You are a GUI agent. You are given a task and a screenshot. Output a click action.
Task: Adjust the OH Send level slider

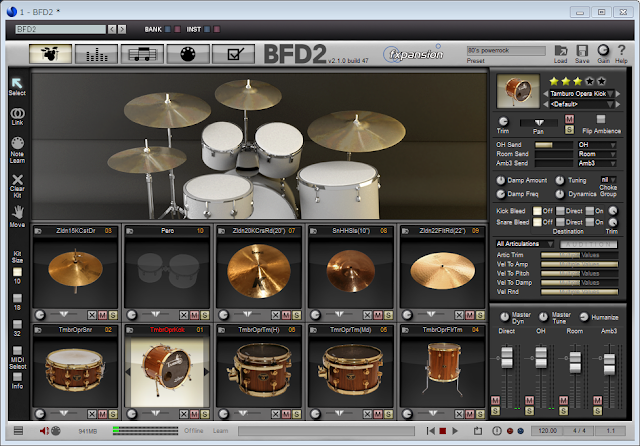554,145
